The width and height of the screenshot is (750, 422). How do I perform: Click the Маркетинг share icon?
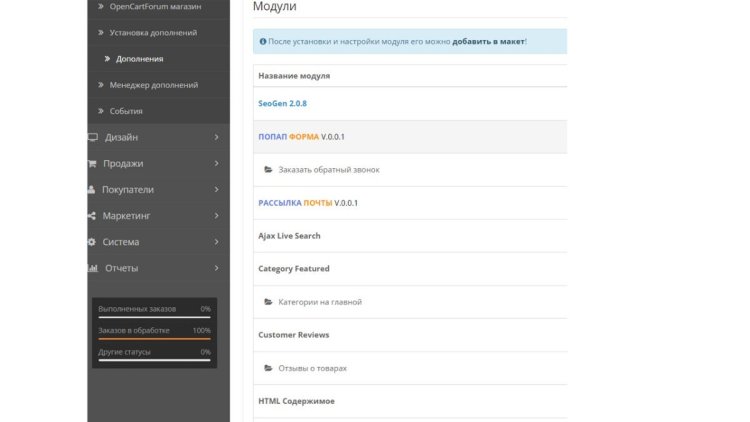[93, 215]
